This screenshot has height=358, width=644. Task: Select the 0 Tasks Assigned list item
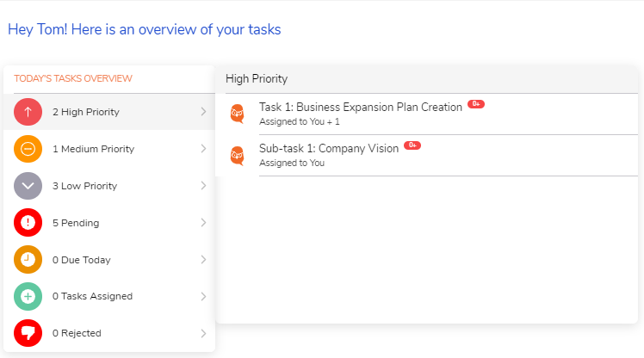tap(92, 296)
